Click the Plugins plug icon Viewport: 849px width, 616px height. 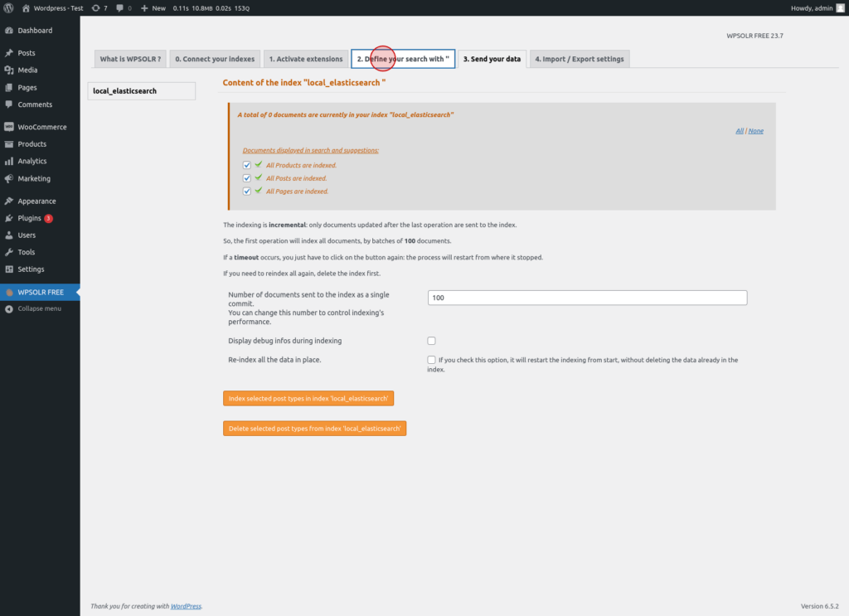8,218
